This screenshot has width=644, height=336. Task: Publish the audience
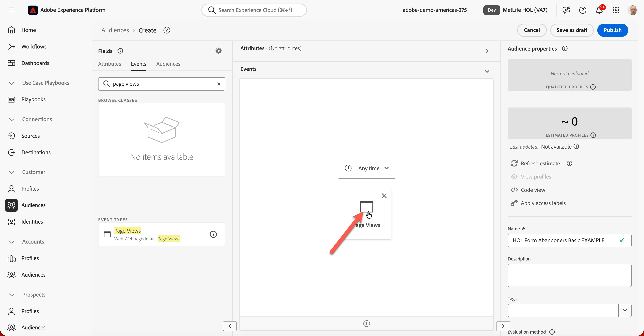click(x=612, y=30)
